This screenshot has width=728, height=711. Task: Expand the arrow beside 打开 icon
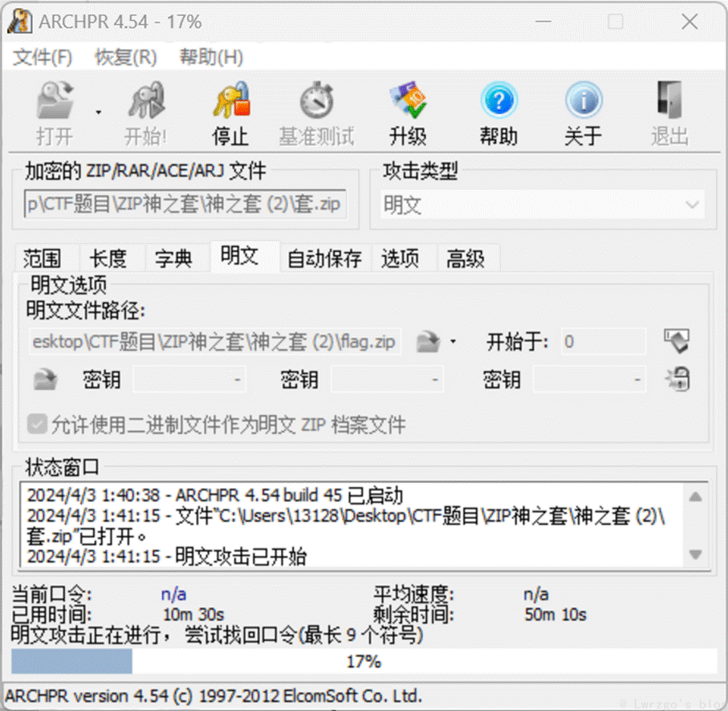tap(99, 112)
